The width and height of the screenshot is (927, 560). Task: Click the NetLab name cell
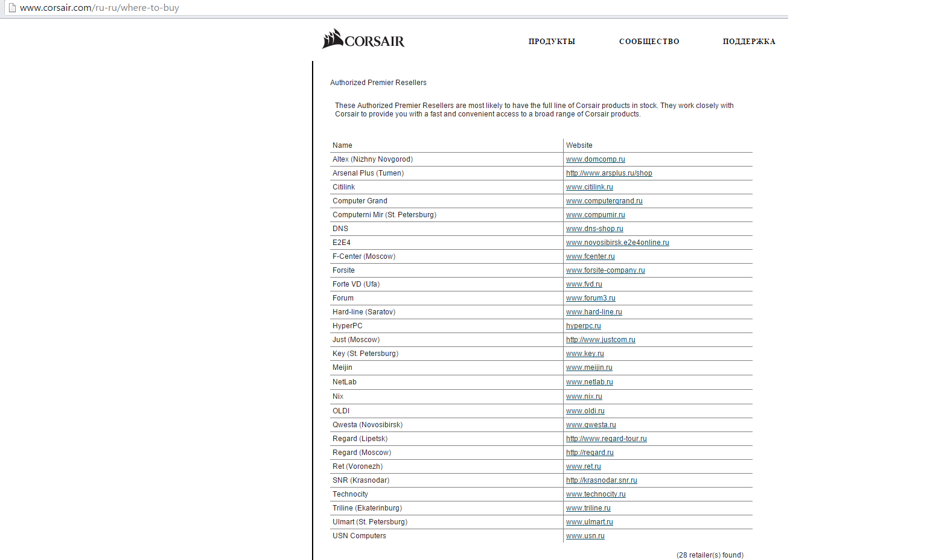point(447,382)
